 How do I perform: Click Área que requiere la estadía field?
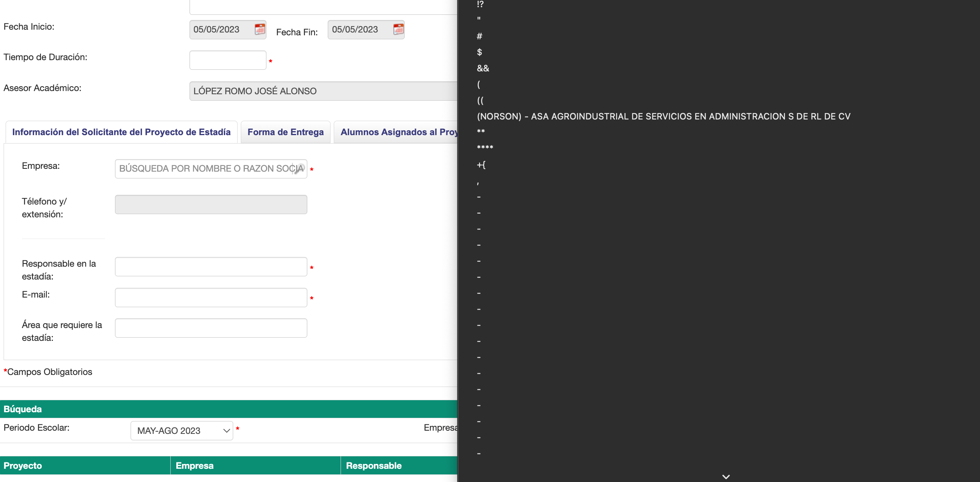(211, 328)
